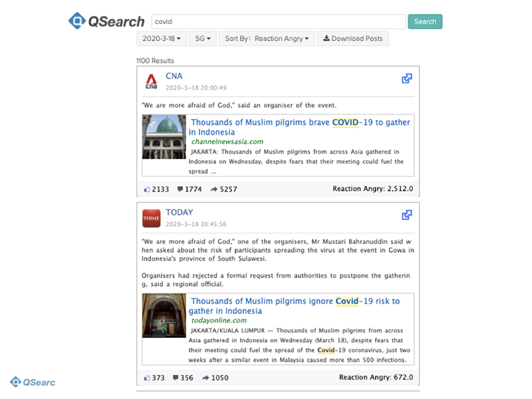Click the CNA page logo icon
This screenshot has width=532, height=399.
click(152, 82)
